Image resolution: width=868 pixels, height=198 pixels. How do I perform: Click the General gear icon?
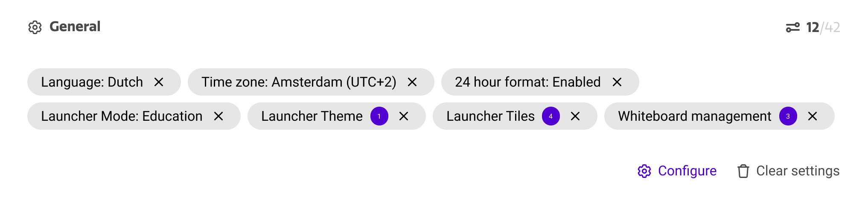(x=35, y=27)
